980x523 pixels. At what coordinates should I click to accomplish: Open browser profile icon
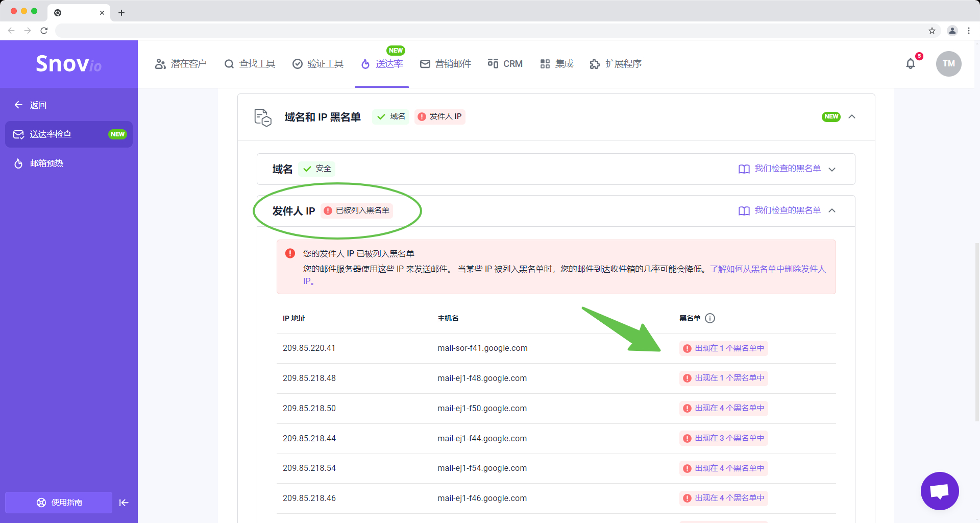(x=952, y=31)
